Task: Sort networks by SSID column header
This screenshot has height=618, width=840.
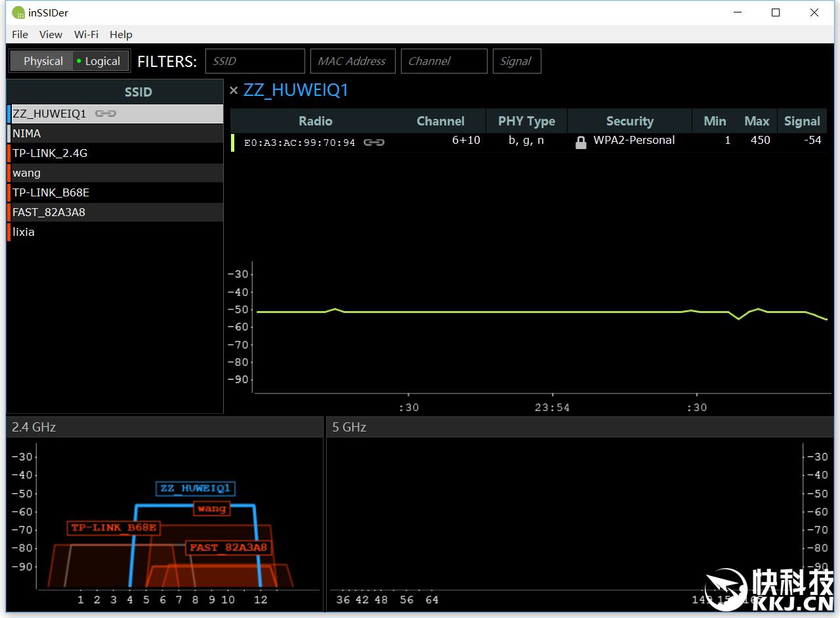Action: point(138,92)
